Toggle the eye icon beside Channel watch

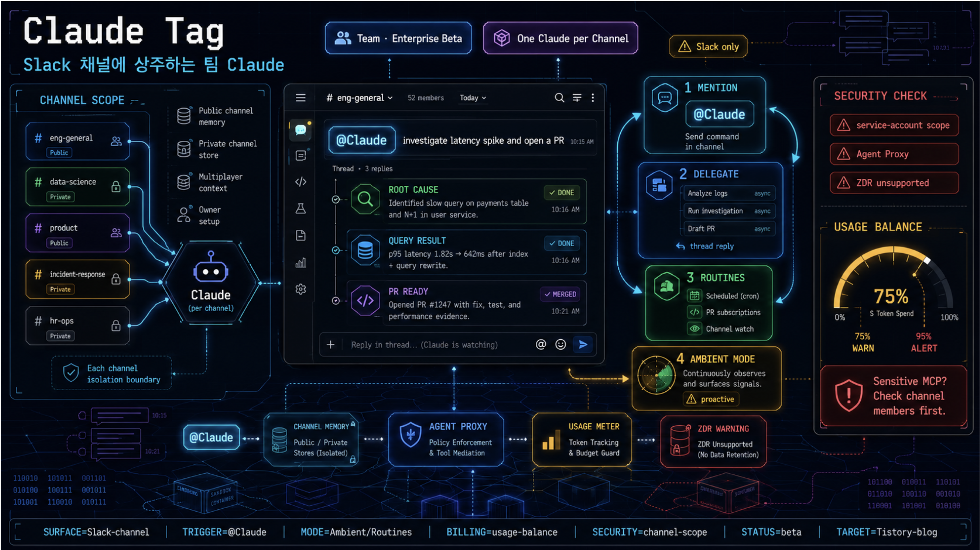695,328
